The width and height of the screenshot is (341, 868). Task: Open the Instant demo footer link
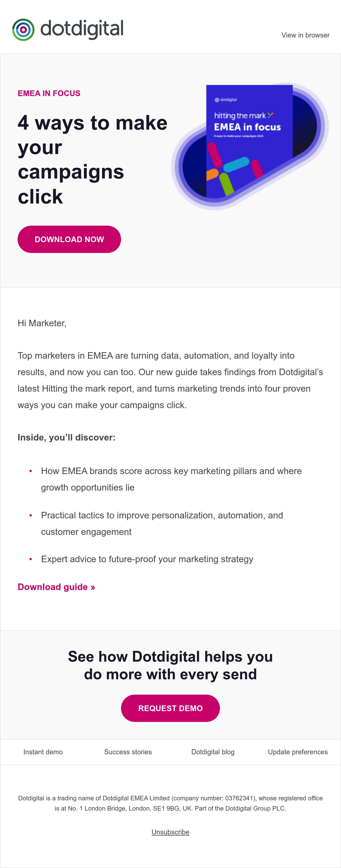click(x=43, y=752)
